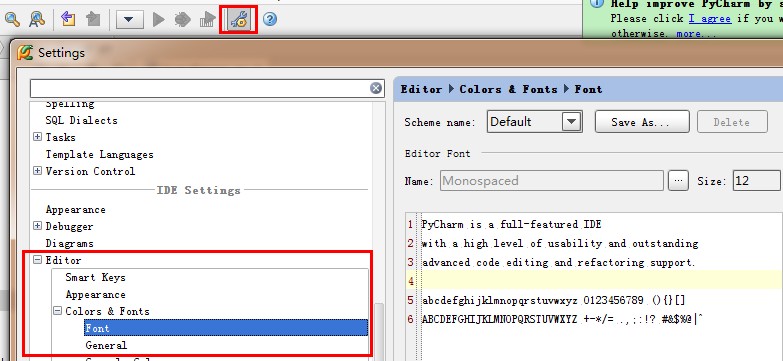Select Version Control in settings tree

[x=90, y=171]
